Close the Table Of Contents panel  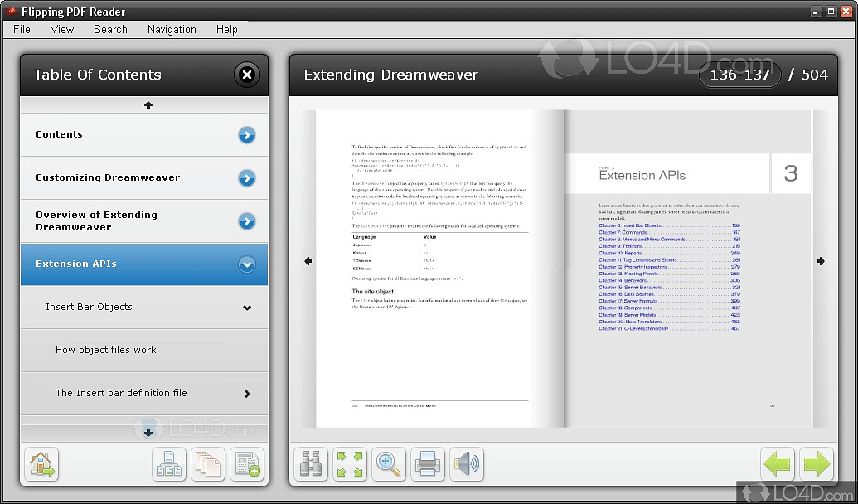tap(247, 75)
